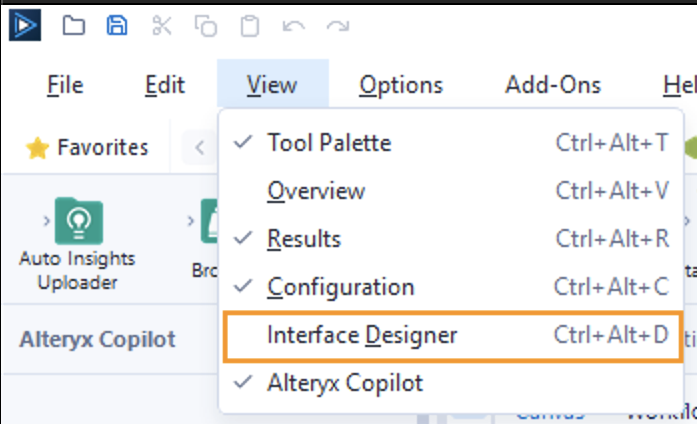Screen dimensions: 697x424
Task: Select the Favorites tool category tab
Action: pos(87,148)
